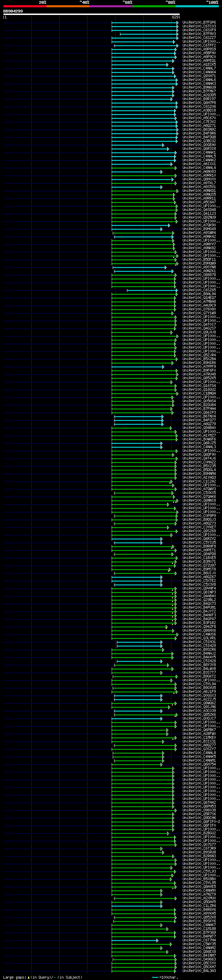
Task: Click the query end position 629
Action: pos(175,17)
